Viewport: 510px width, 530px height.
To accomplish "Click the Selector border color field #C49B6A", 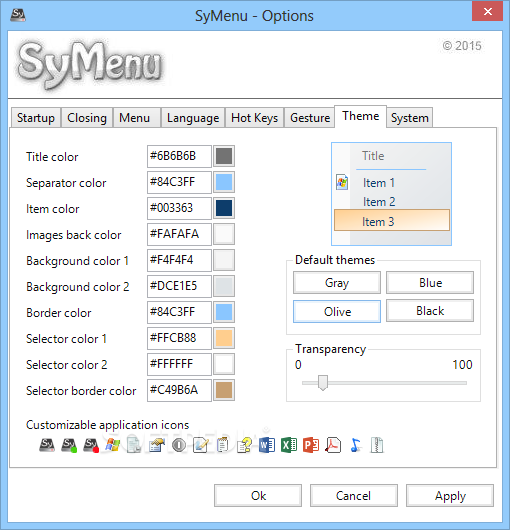I will (x=179, y=390).
